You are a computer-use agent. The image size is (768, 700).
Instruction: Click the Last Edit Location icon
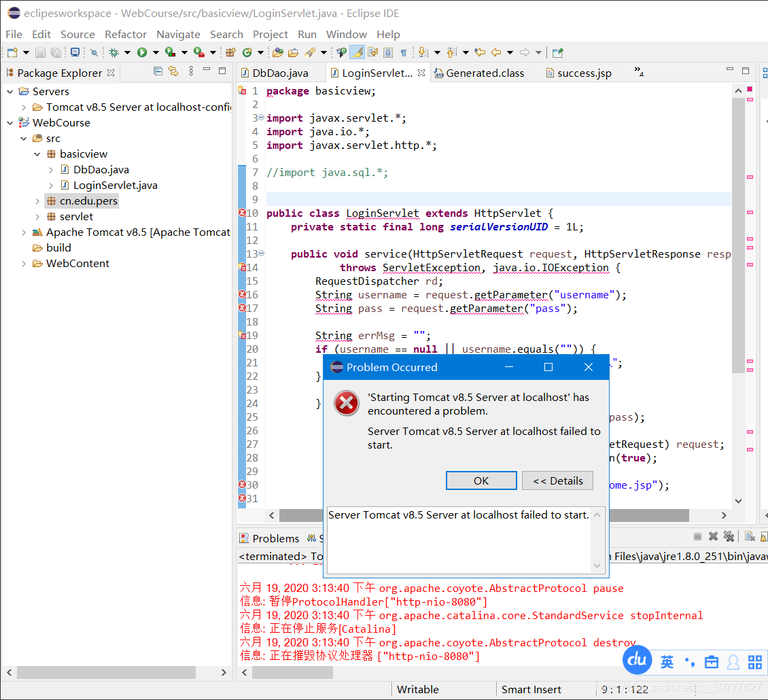[481, 52]
